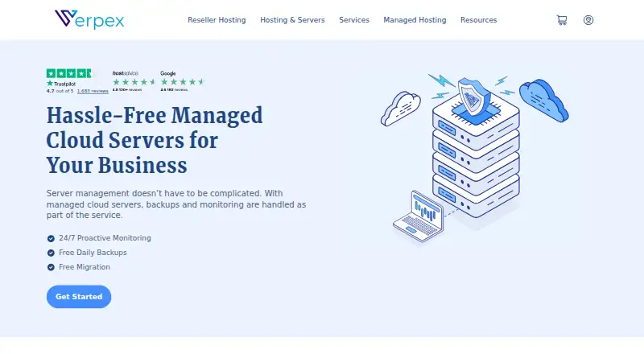Click the Free Migration checkmark icon
644x354 pixels.
pos(51,267)
